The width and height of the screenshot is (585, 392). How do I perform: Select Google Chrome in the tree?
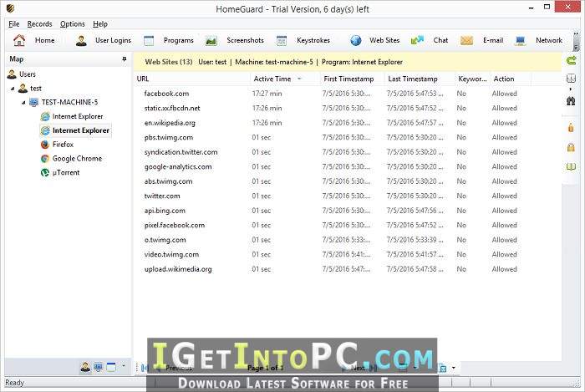pos(71,159)
